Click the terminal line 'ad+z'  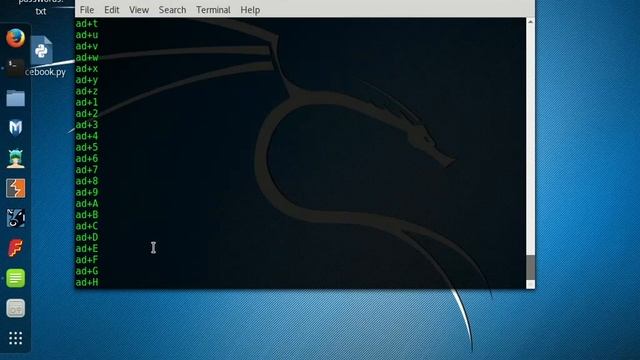[x=87, y=91]
